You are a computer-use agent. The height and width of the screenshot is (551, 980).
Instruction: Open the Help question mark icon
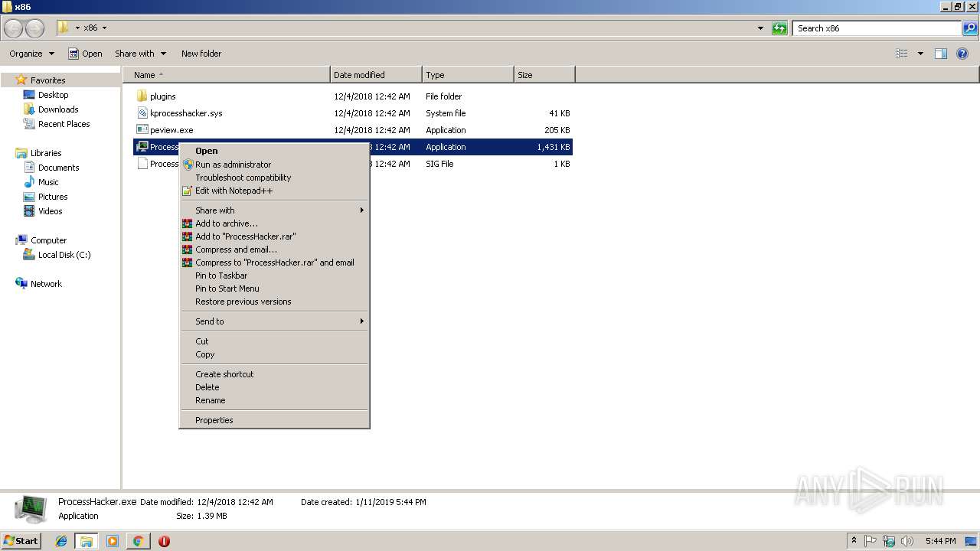coord(963,54)
